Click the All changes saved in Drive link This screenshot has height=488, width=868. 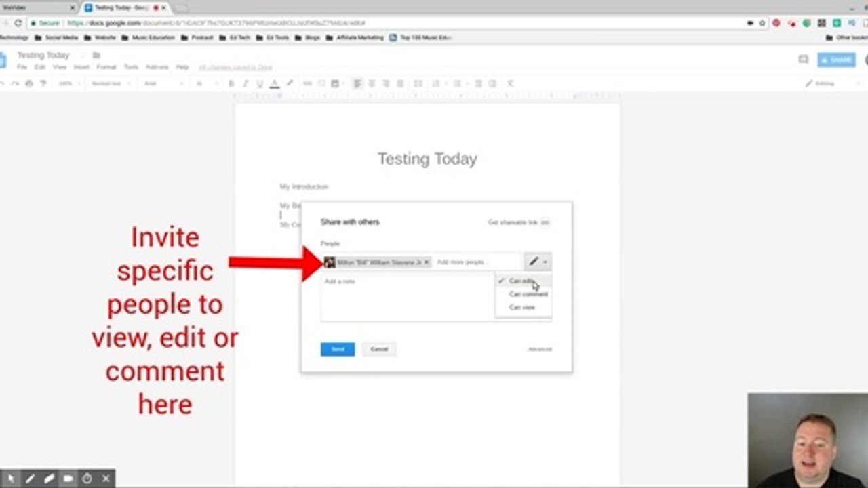click(235, 67)
